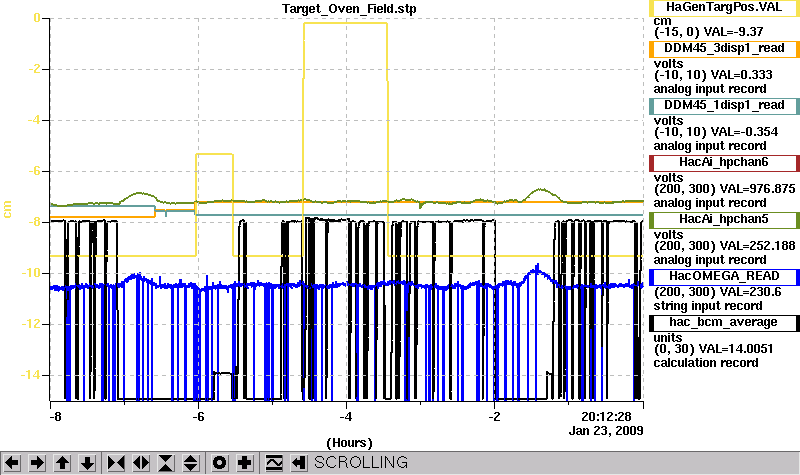Click the 'string input record' description
Image resolution: width=800 pixels, height=475 pixels.
pos(708,306)
